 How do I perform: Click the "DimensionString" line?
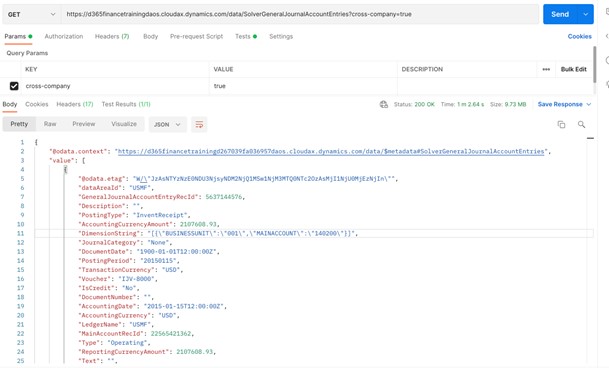[218, 233]
